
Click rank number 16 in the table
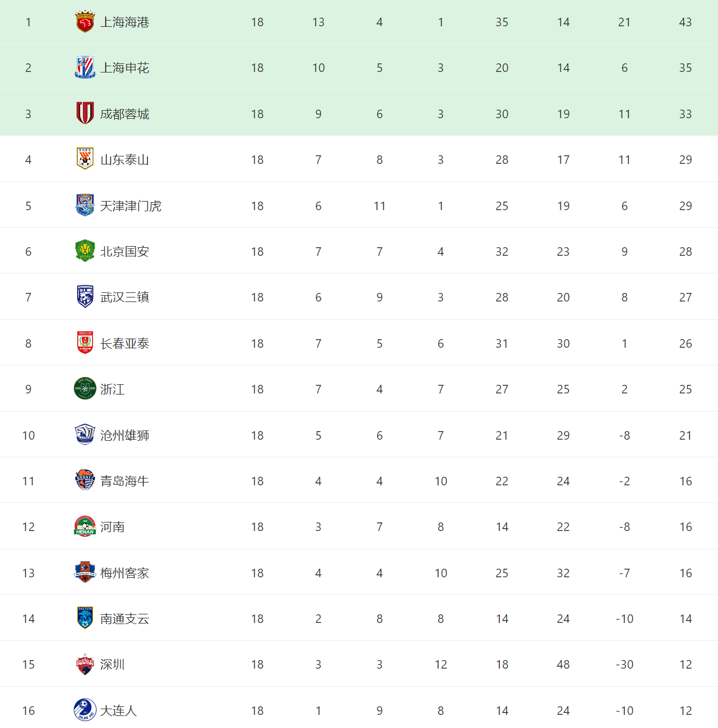(29, 710)
